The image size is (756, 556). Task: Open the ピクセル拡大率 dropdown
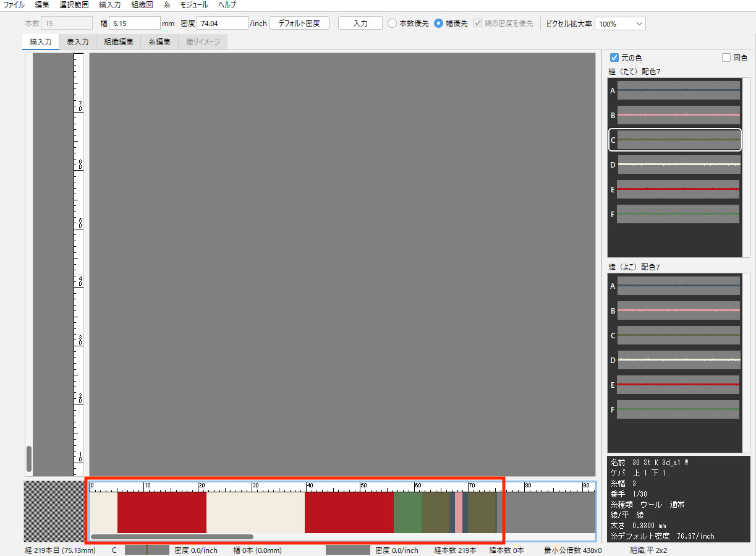click(x=620, y=24)
